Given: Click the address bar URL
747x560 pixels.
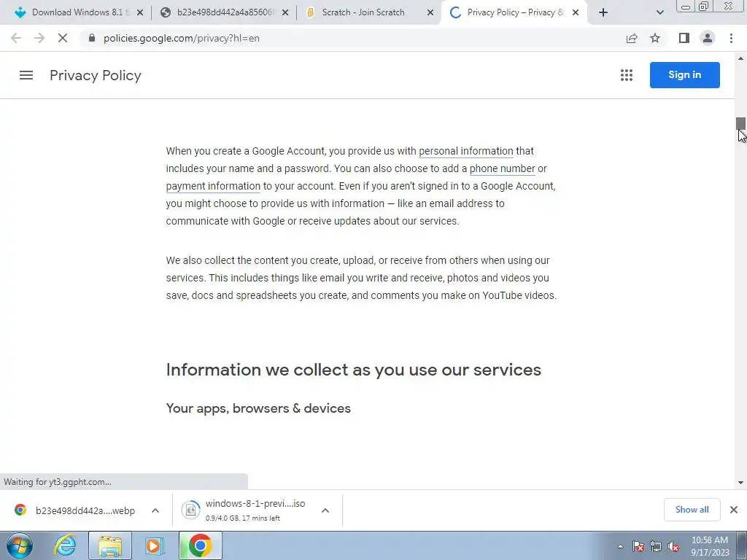Looking at the screenshot, I should [182, 38].
